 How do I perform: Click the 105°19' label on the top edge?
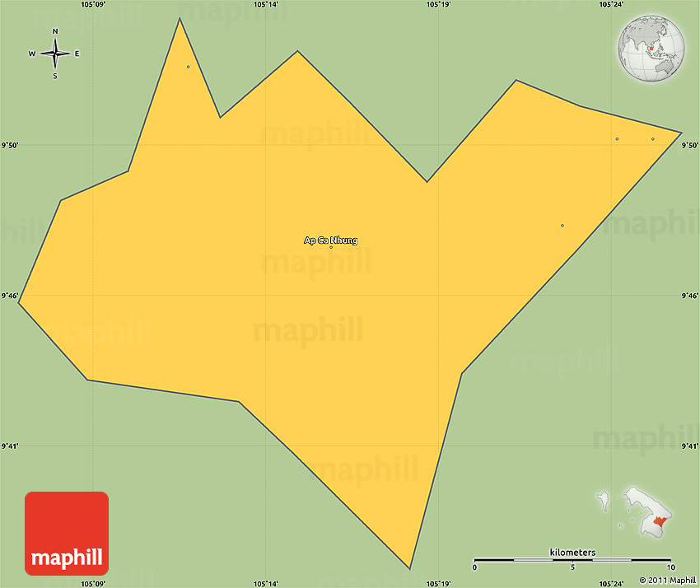[x=438, y=4]
